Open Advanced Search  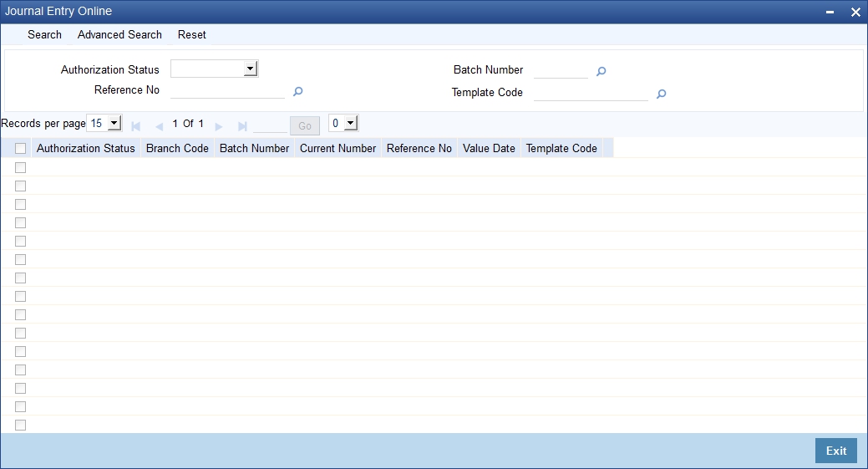tap(119, 34)
